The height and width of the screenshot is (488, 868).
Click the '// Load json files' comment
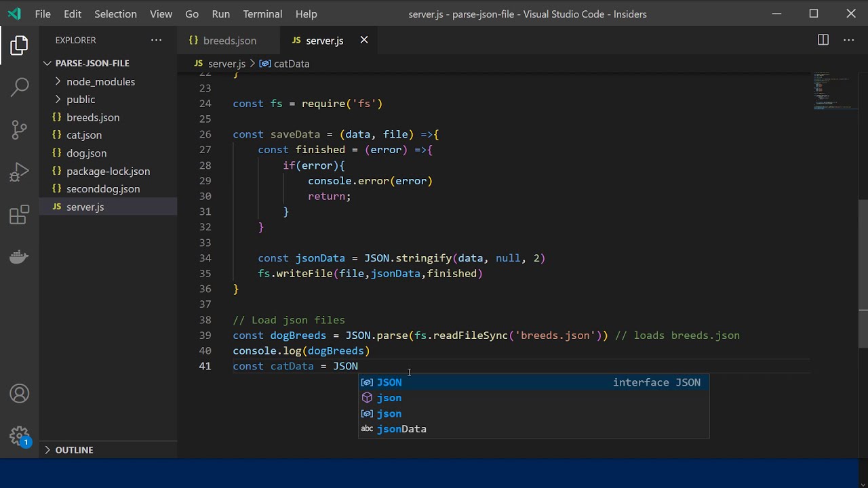[289, 320]
